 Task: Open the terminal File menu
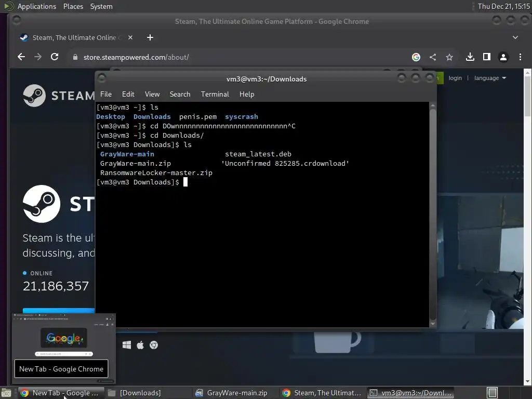click(106, 95)
